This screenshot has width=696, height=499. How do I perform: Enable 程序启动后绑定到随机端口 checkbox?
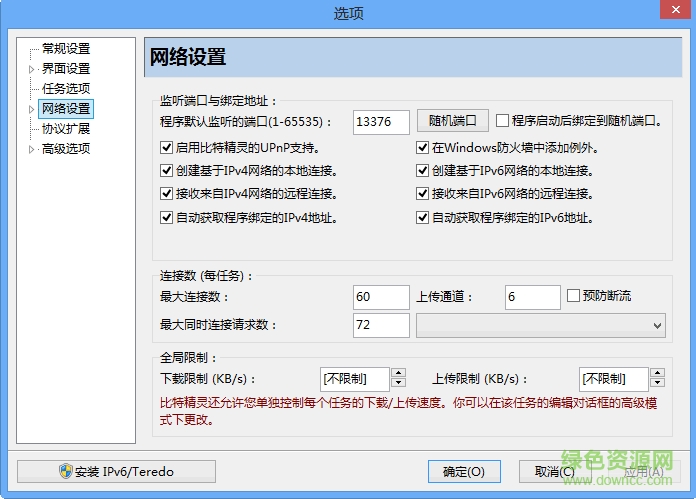point(503,121)
